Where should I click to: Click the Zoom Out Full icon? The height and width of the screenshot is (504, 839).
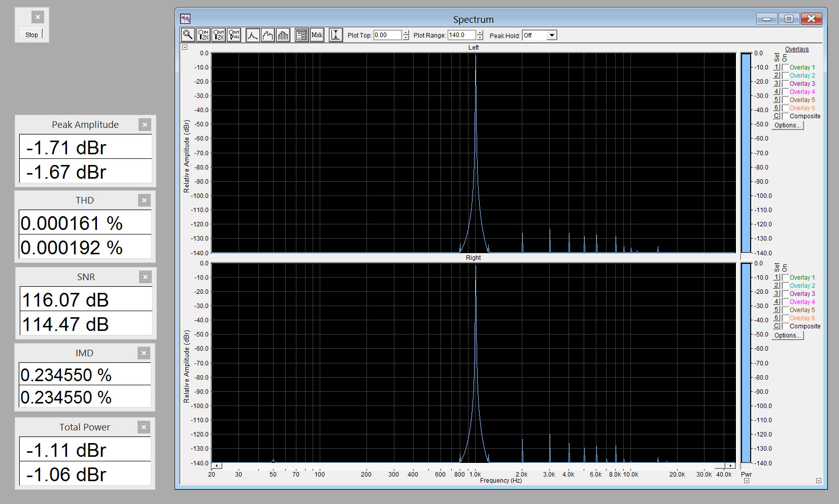234,35
